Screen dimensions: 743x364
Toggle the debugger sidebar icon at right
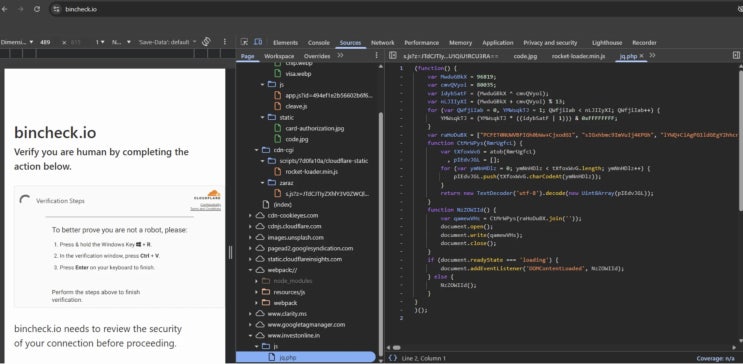pos(736,55)
